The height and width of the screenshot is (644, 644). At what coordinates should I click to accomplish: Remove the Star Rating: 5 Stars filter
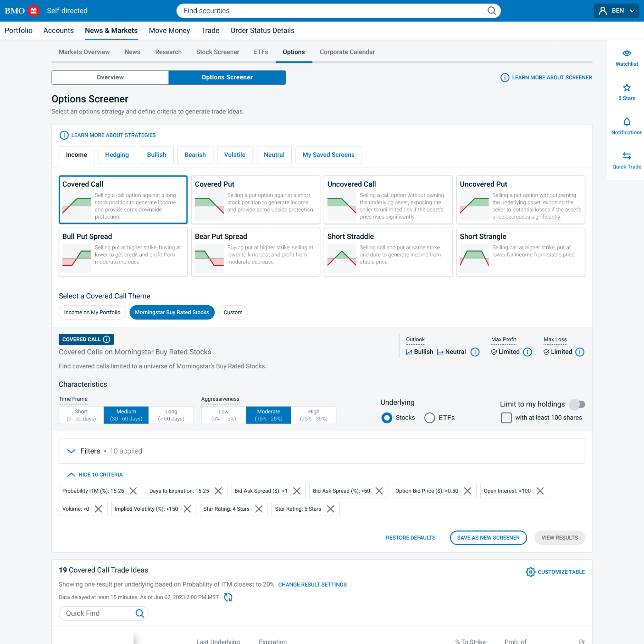coord(330,509)
